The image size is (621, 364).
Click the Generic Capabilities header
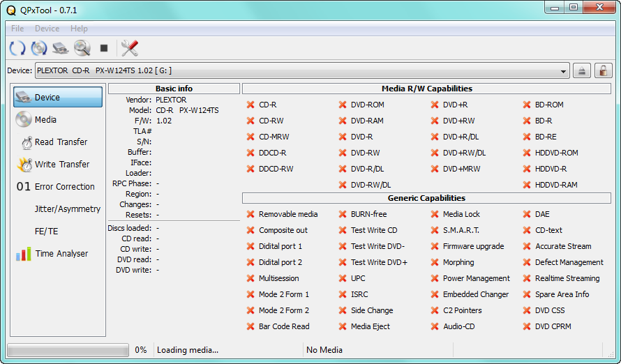426,198
